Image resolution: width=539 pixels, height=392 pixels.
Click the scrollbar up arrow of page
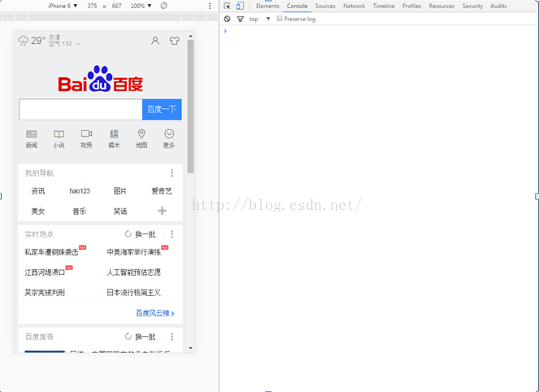(x=190, y=36)
